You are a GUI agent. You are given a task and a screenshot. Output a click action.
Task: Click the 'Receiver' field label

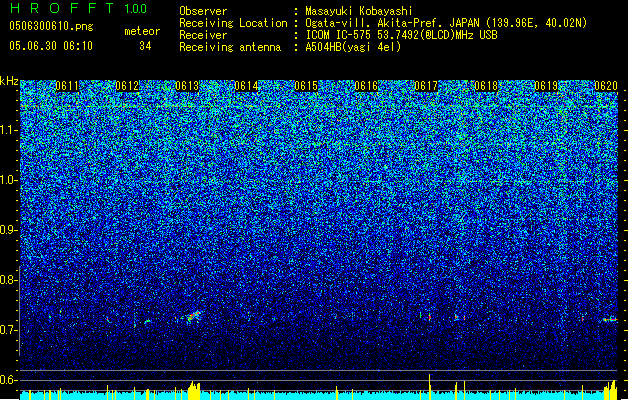(x=203, y=35)
